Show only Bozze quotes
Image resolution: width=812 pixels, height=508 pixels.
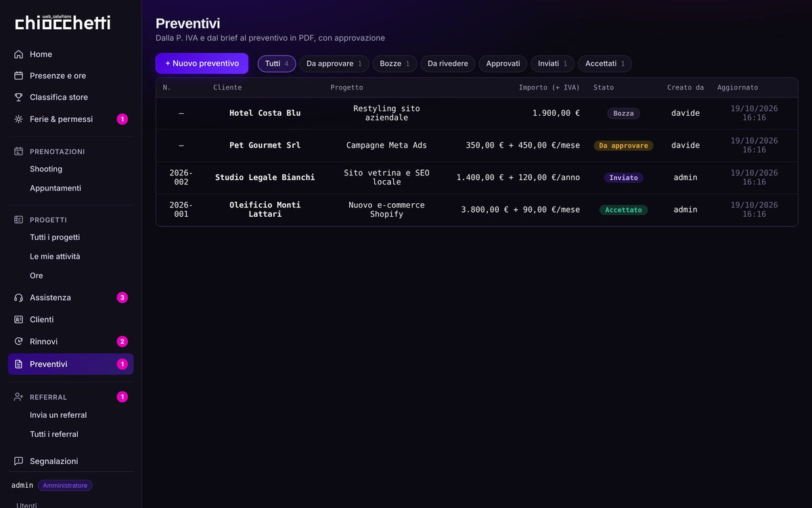pyautogui.click(x=394, y=64)
